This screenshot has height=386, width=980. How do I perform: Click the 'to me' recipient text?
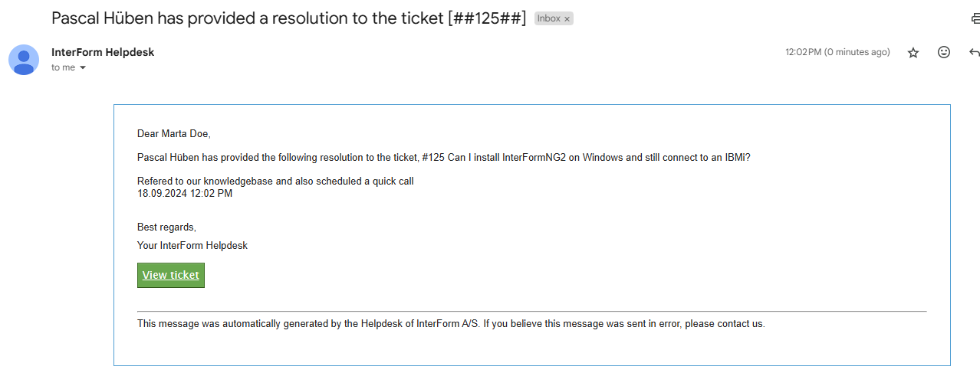(x=63, y=67)
